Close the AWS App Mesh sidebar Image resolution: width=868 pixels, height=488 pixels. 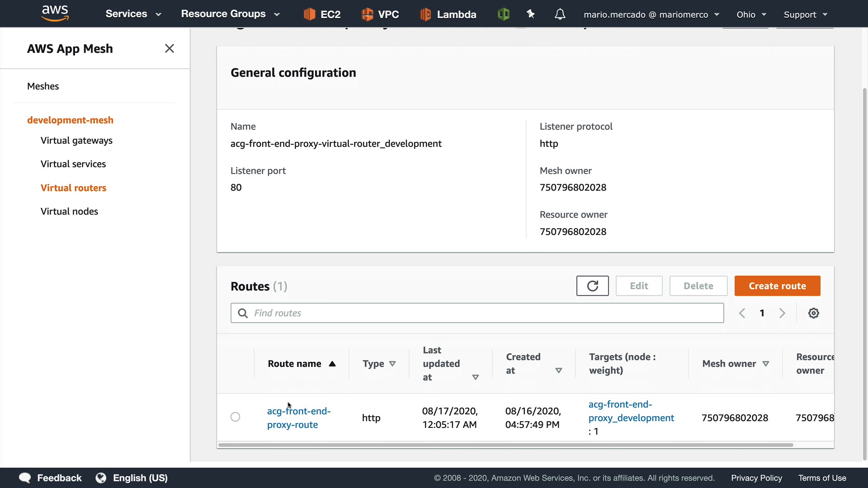click(x=170, y=48)
